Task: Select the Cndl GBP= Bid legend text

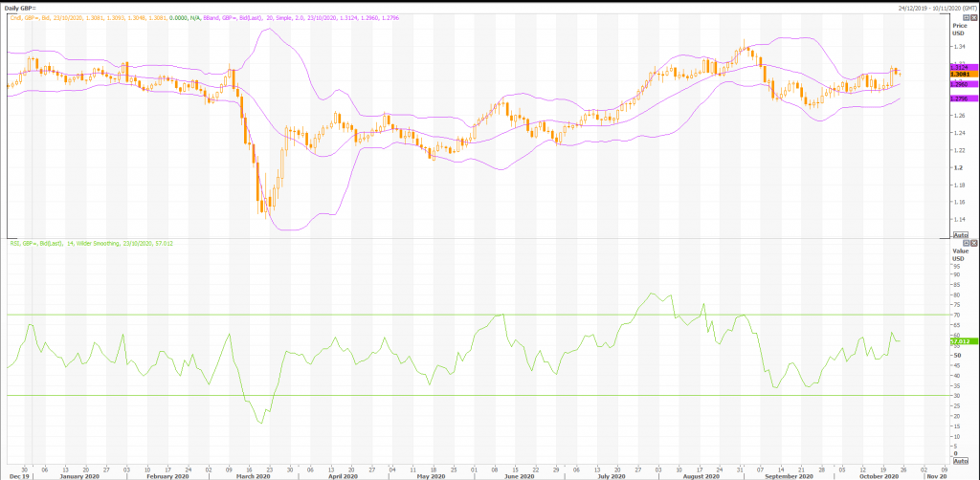Action: pos(104,18)
